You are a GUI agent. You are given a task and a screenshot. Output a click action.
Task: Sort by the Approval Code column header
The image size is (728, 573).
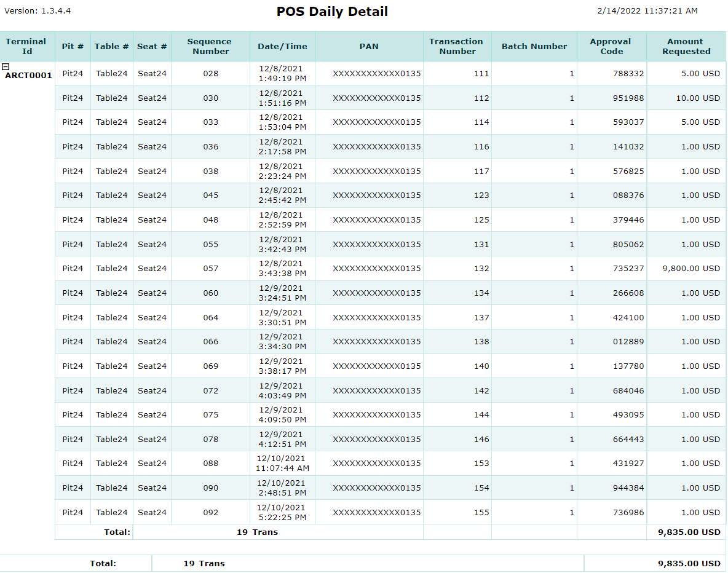click(611, 46)
